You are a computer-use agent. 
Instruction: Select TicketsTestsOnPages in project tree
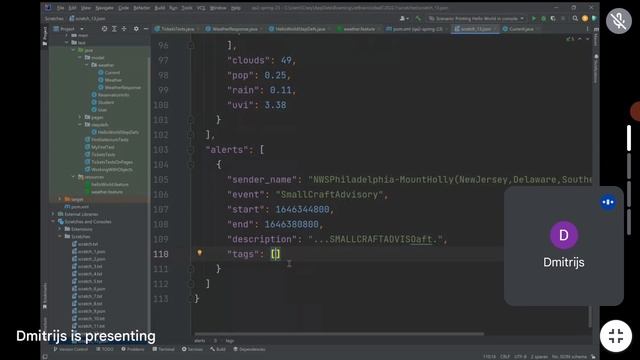109,162
